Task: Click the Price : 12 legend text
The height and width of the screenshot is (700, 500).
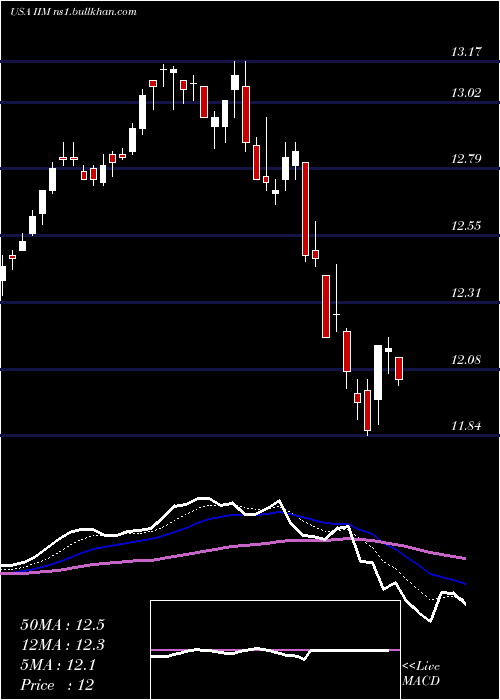Action: 57,685
